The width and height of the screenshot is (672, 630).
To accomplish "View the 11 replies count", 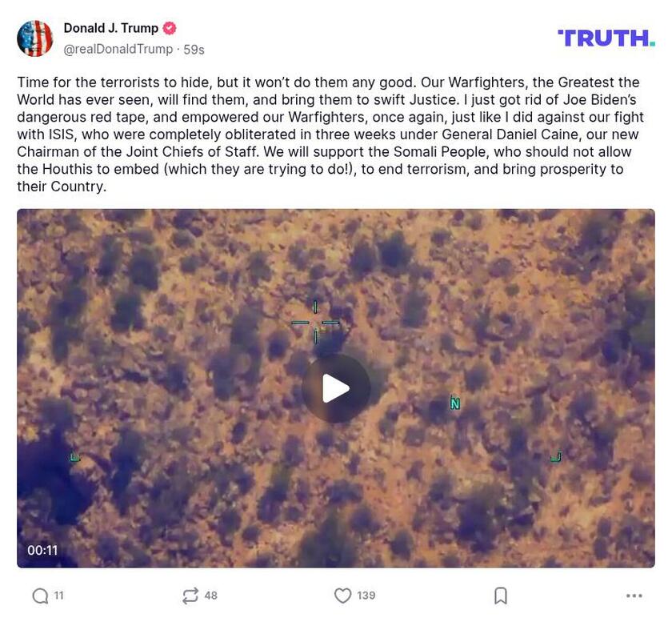I will [x=58, y=596].
